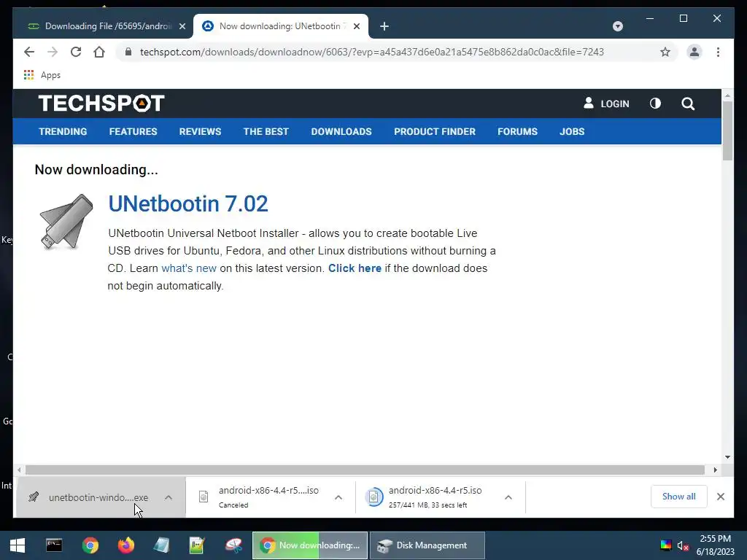Click the UNetbootin USB drive image
The width and height of the screenshot is (747, 560).
[66, 222]
